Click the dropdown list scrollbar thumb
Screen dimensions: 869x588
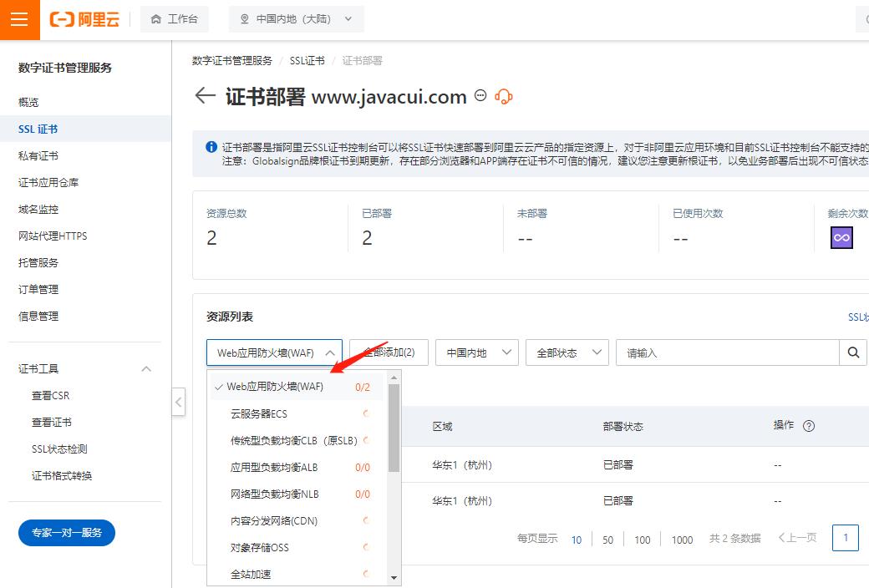pyautogui.click(x=394, y=428)
